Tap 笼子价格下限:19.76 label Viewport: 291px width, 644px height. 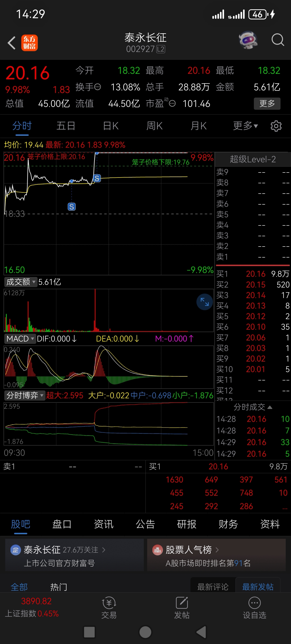coord(161,162)
